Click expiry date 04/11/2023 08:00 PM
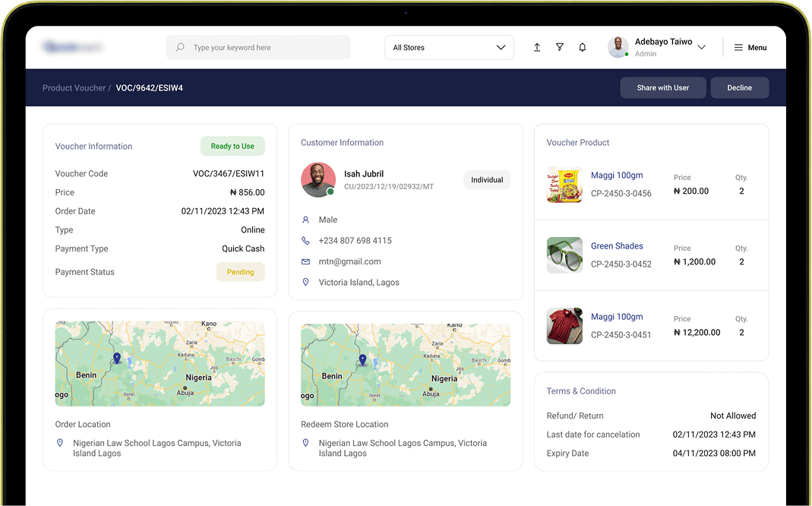 coord(714,453)
